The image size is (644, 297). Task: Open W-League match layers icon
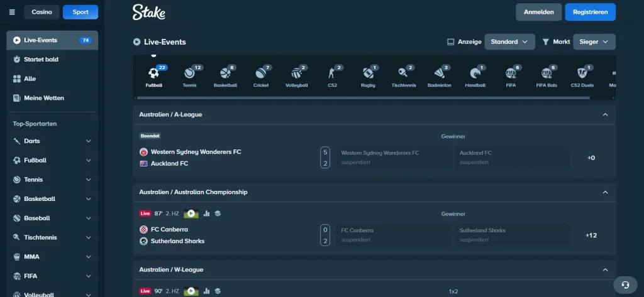tap(218, 291)
